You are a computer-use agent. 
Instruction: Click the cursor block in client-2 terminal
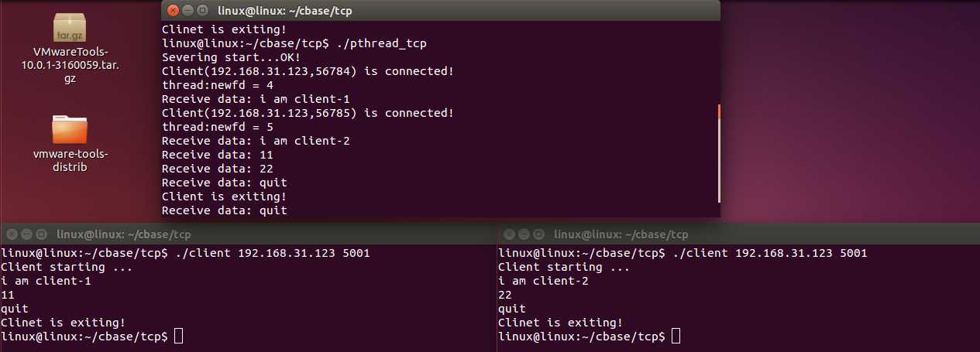(676, 336)
